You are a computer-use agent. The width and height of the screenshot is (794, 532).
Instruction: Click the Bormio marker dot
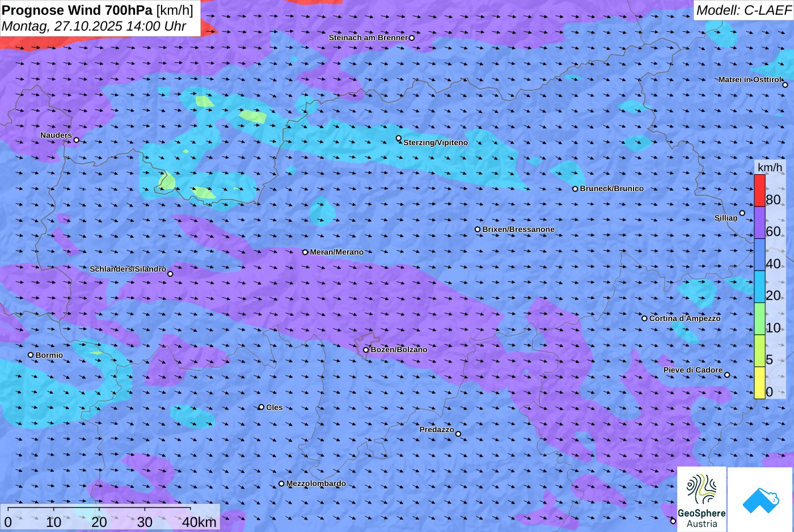click(31, 355)
